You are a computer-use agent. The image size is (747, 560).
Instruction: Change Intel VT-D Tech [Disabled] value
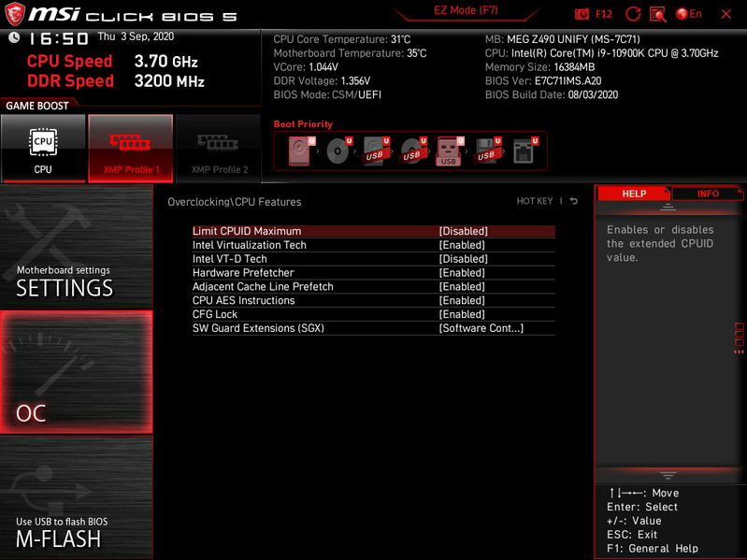(463, 259)
